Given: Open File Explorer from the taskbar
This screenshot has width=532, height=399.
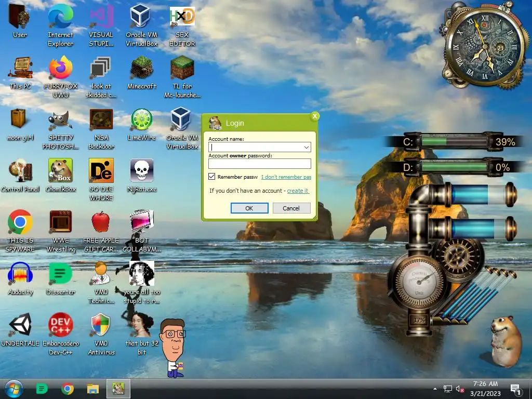Looking at the screenshot, I should [92, 389].
